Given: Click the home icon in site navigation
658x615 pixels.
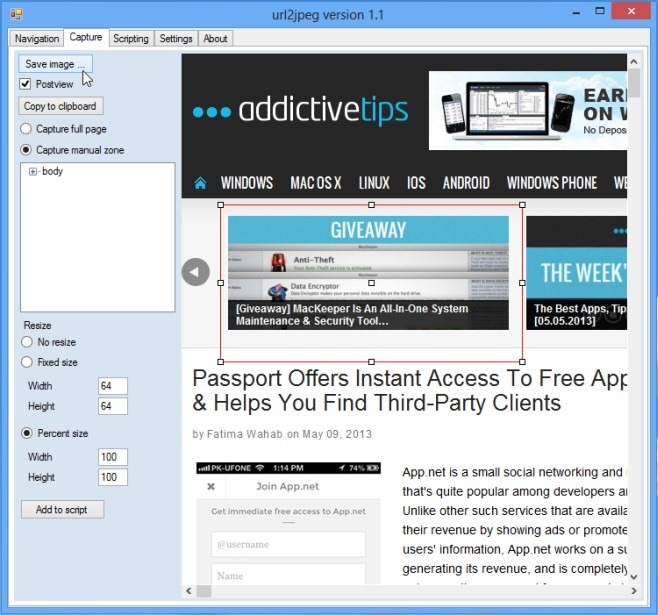Looking at the screenshot, I should [200, 183].
